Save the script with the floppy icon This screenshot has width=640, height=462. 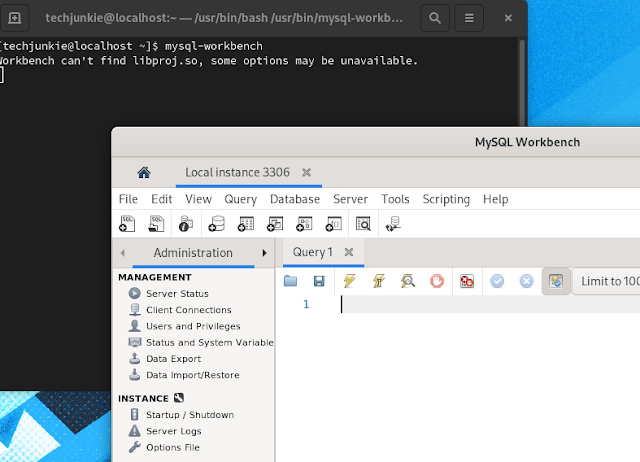pyautogui.click(x=319, y=281)
